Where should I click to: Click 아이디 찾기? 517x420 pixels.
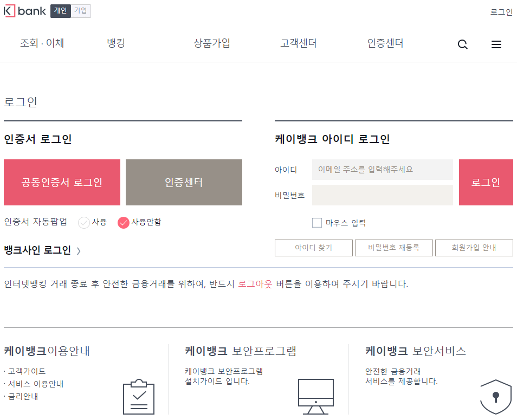click(313, 248)
